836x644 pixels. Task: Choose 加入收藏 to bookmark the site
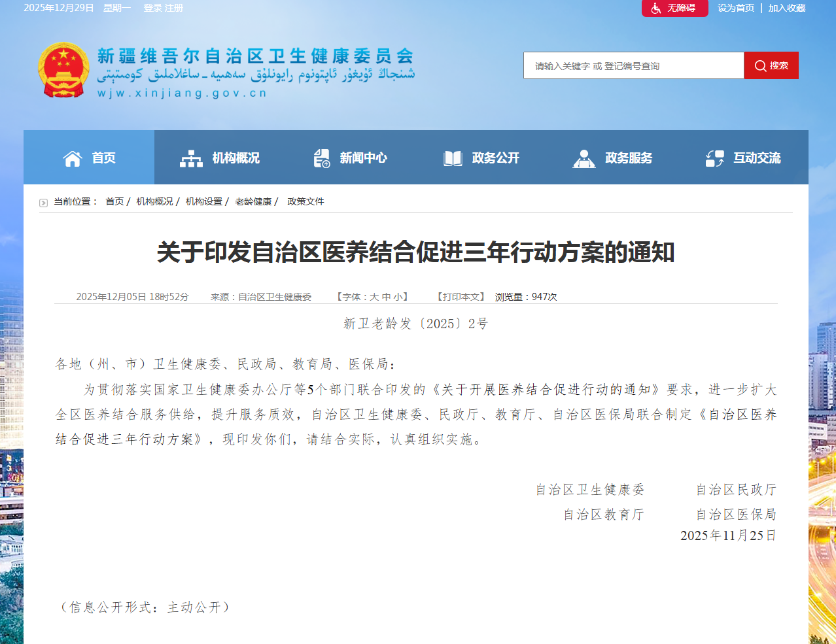pyautogui.click(x=786, y=8)
